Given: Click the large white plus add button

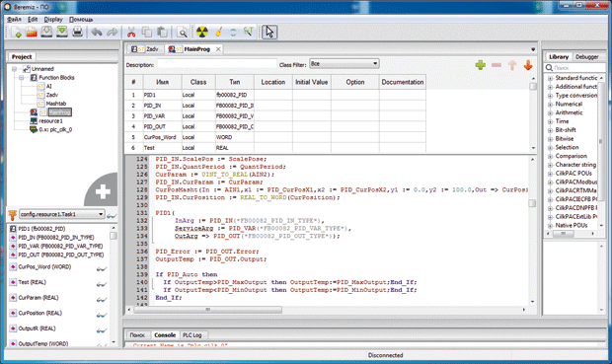Looking at the screenshot, I should pos(103,191).
